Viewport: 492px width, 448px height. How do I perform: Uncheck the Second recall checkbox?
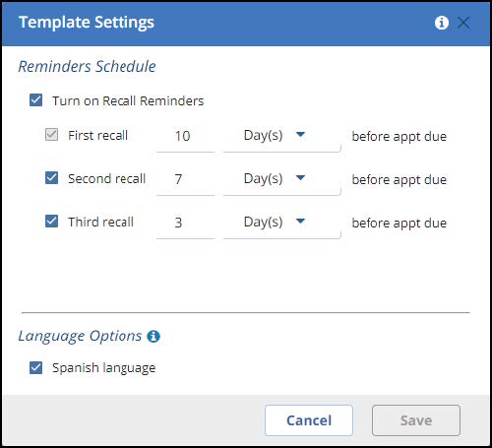51,178
